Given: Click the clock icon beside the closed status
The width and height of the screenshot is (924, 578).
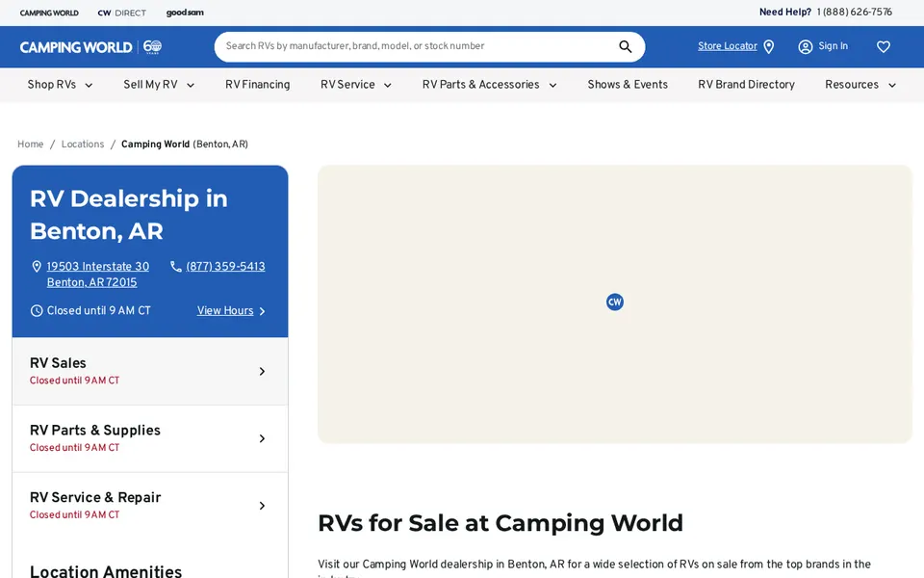Looking at the screenshot, I should click(x=37, y=311).
